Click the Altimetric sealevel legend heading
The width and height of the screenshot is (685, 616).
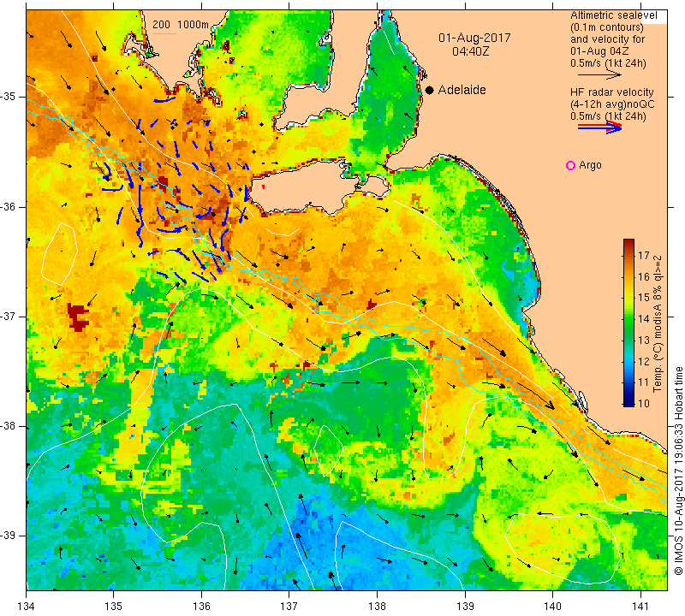(x=613, y=15)
